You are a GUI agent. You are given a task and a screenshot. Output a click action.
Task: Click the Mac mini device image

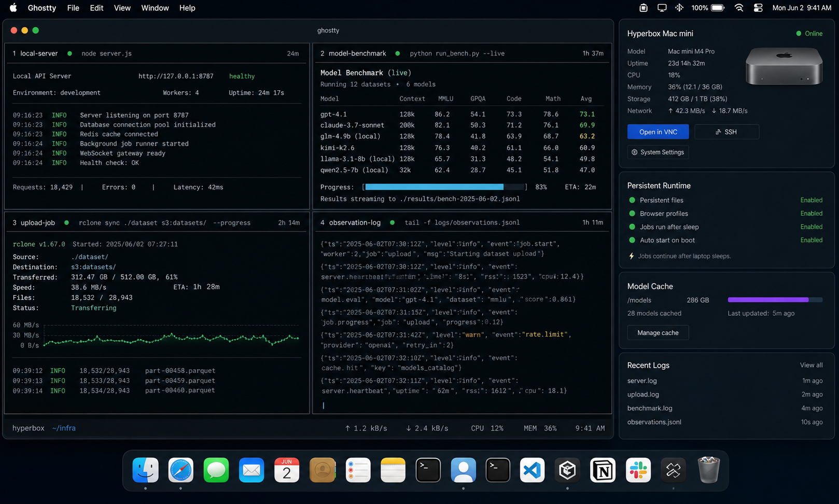coord(784,66)
